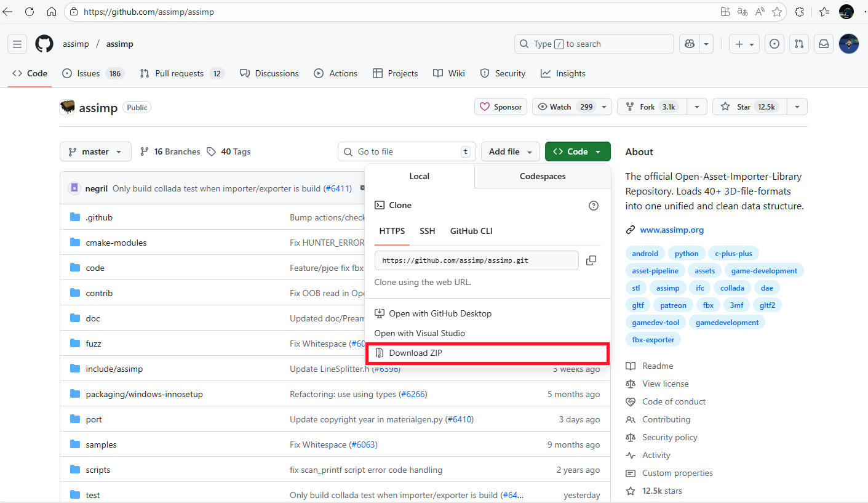Screen dimensions: 868x503
Task: Open the include/assimp folder
Action: [114, 369]
